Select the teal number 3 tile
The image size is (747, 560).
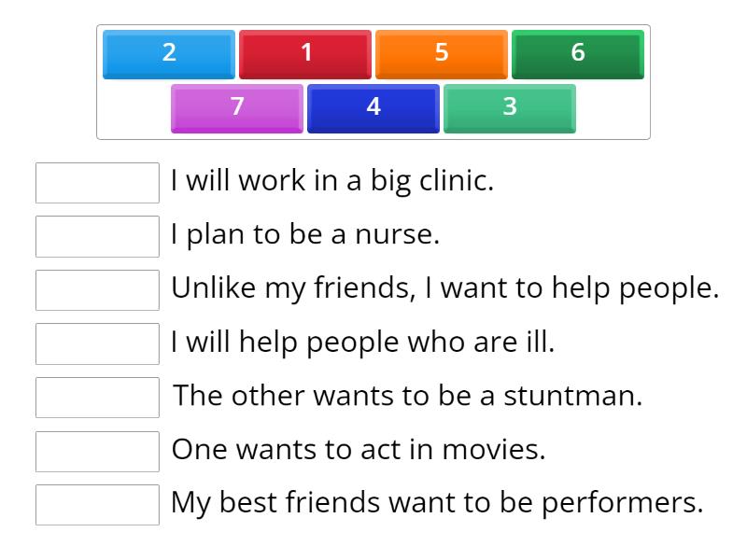(510, 107)
